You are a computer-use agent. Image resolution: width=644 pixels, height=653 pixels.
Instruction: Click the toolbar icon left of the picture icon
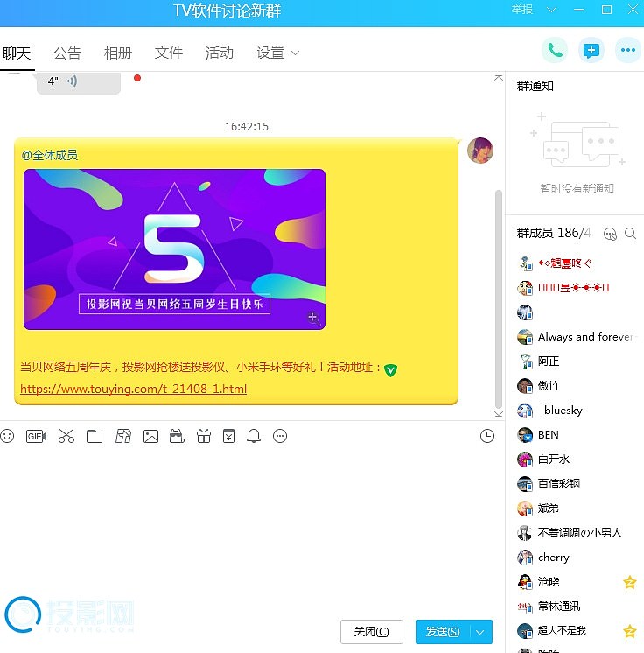pos(123,436)
